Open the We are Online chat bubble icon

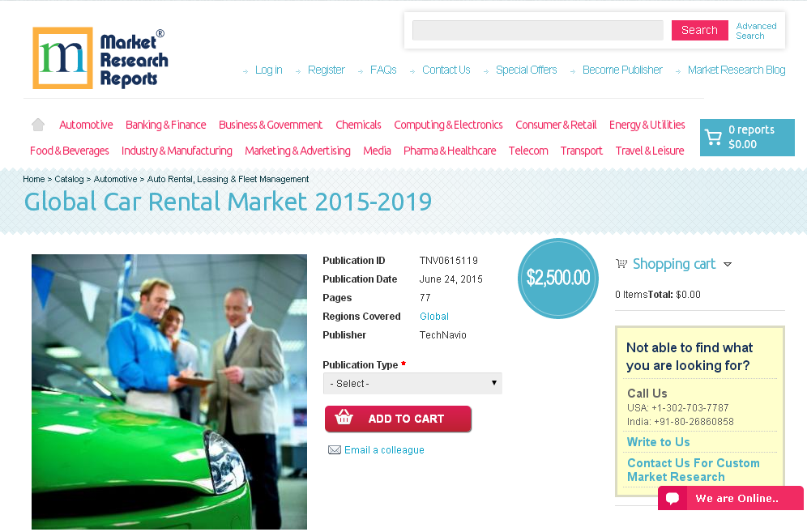pyautogui.click(x=672, y=498)
